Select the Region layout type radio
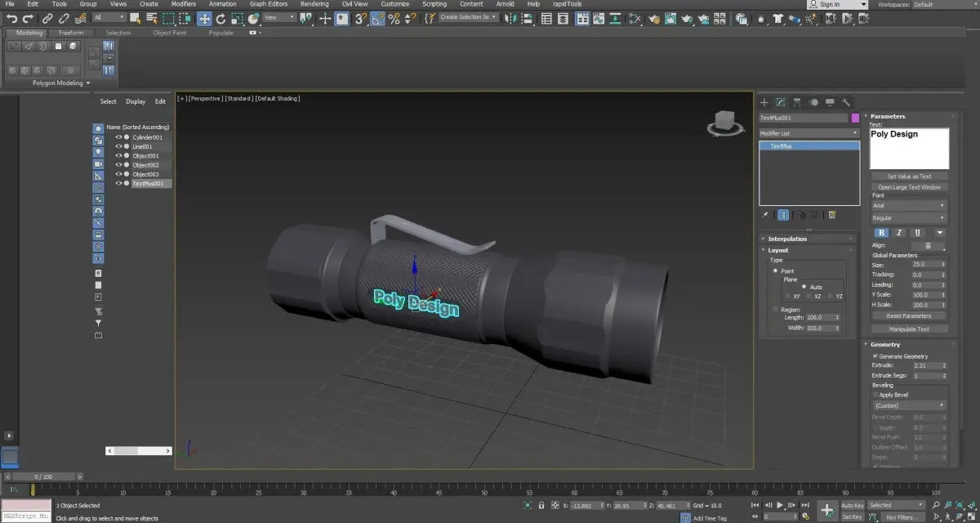This screenshot has width=980, height=523. pyautogui.click(x=775, y=310)
